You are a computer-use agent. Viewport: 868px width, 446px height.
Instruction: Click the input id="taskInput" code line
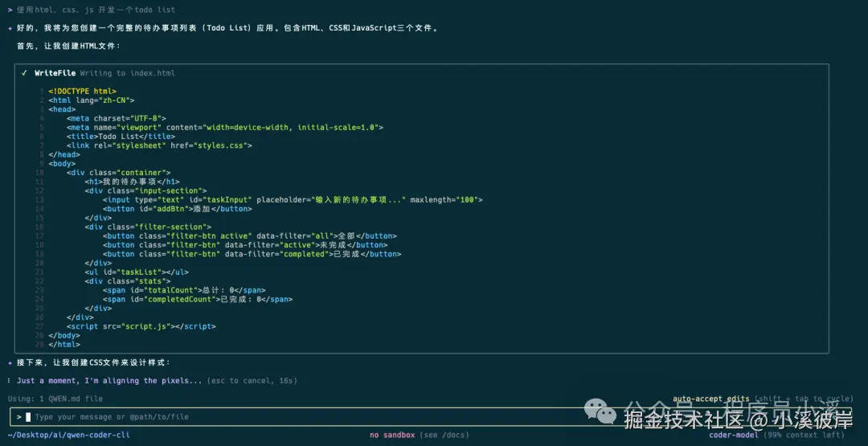(293, 200)
